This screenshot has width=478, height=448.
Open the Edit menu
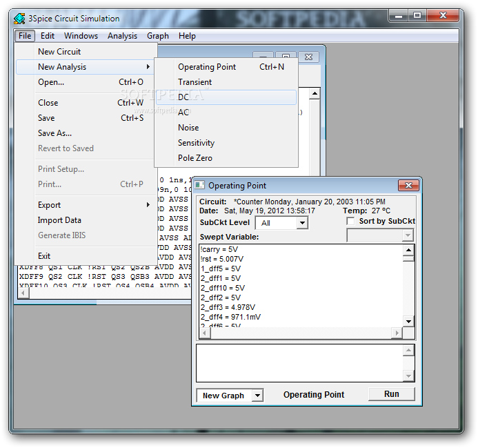(48, 36)
